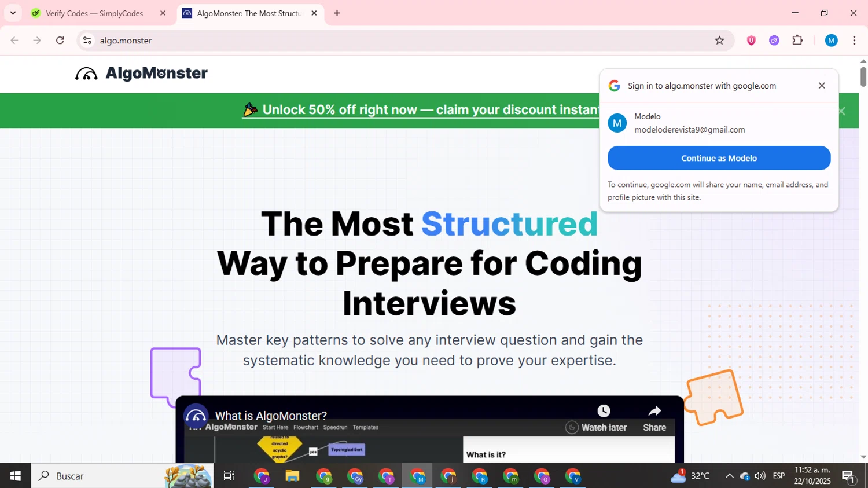Open the volume tray icon
Screen dimensions: 868x488
pos(760,476)
